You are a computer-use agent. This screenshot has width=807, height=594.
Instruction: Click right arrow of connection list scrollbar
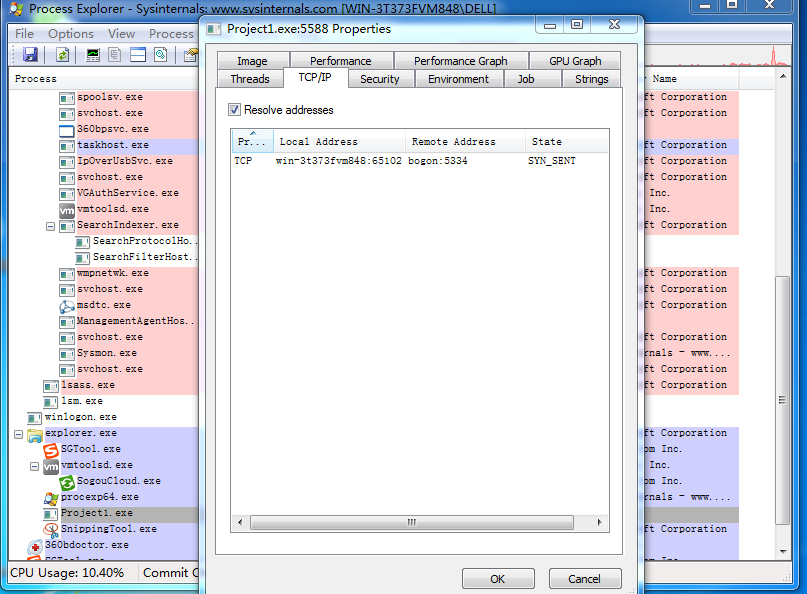click(600, 522)
